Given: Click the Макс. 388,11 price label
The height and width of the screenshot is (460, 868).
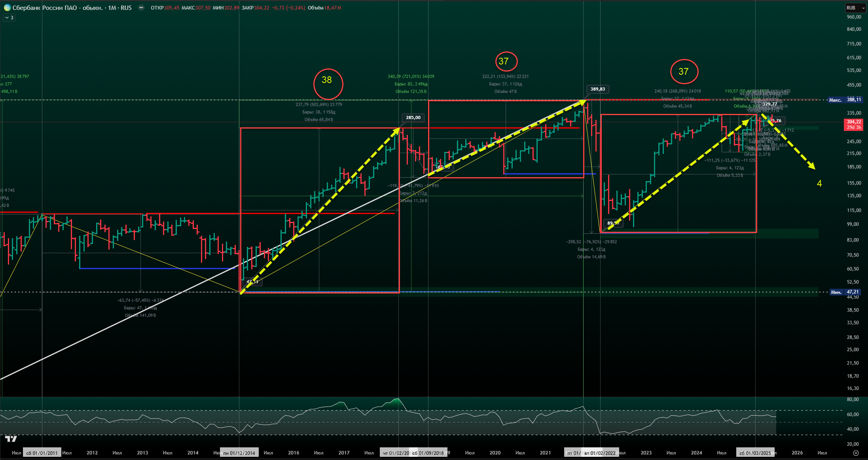Looking at the screenshot, I should point(845,100).
